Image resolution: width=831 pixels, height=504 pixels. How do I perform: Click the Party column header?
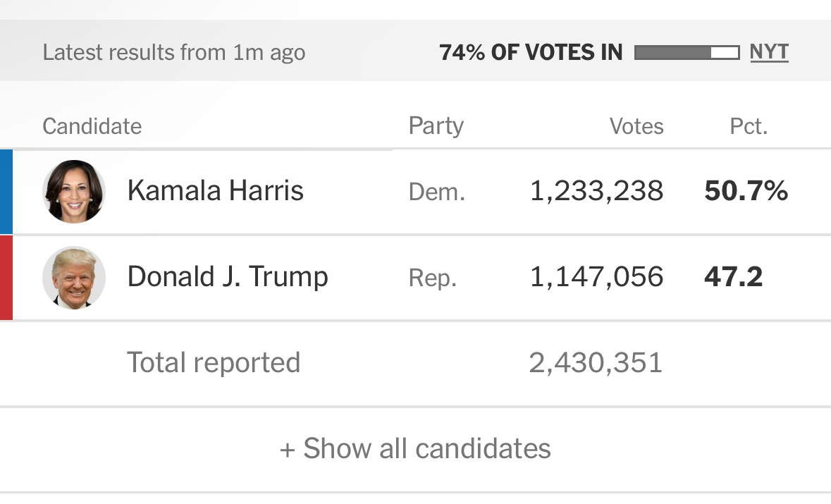(x=436, y=126)
